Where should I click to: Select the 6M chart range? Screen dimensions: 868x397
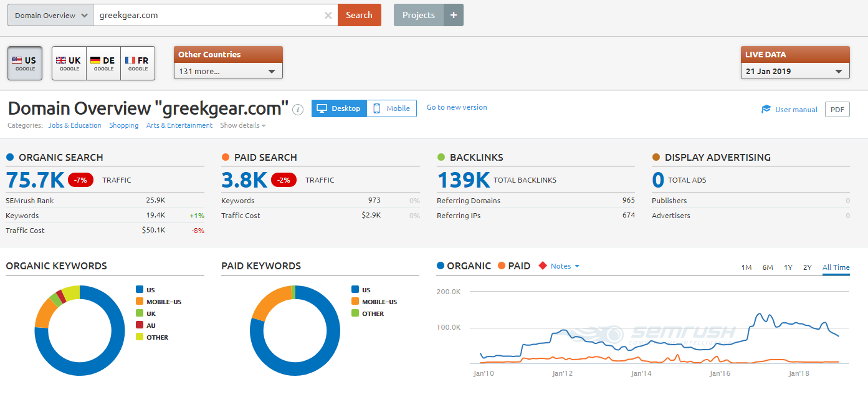click(768, 267)
